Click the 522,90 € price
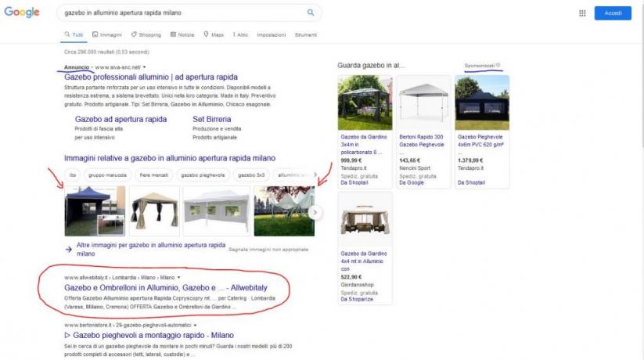This screenshot has height=360, width=644. point(351,277)
